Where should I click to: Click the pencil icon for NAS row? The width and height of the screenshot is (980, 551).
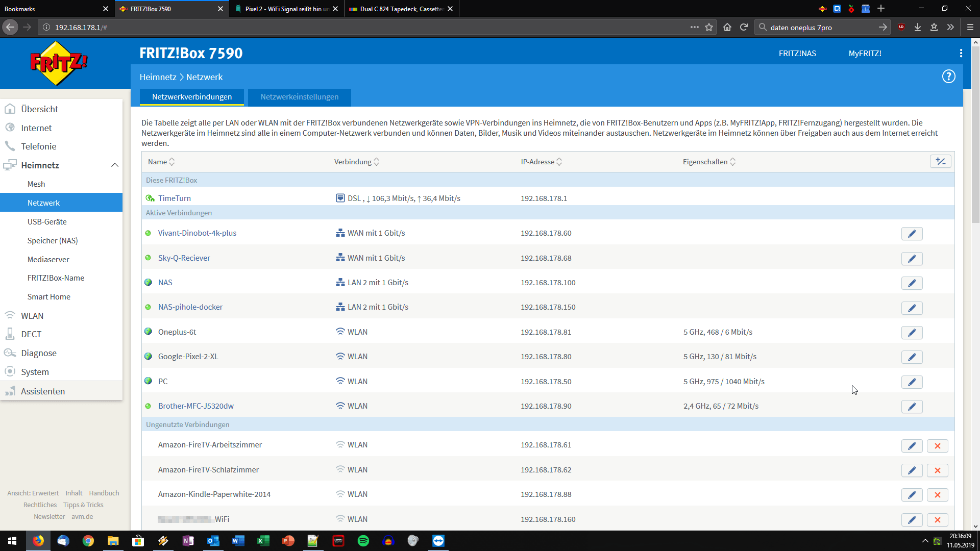pyautogui.click(x=912, y=283)
